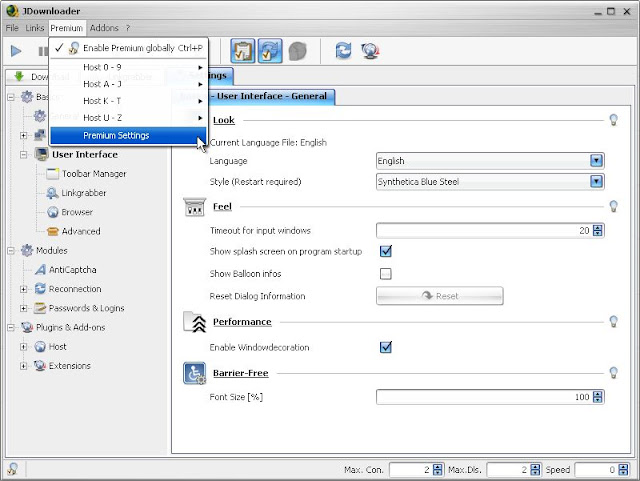Click the Performance section help lightbulb

pyautogui.click(x=613, y=321)
